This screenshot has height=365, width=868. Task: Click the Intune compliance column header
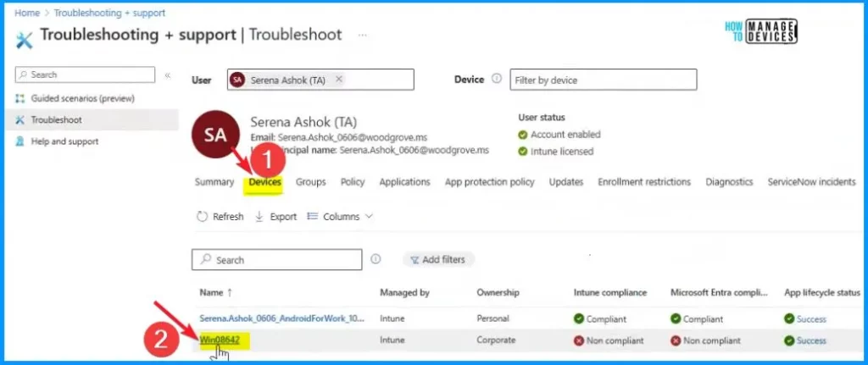[610, 293]
